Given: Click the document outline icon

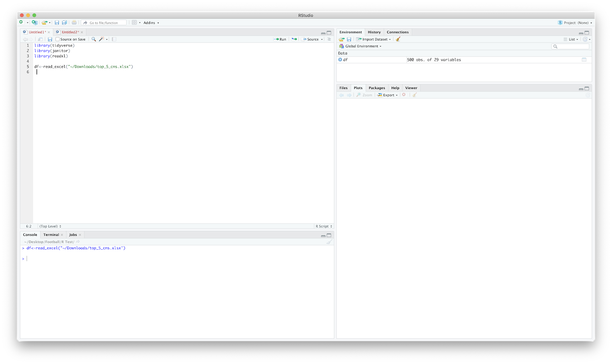Looking at the screenshot, I should 329,39.
